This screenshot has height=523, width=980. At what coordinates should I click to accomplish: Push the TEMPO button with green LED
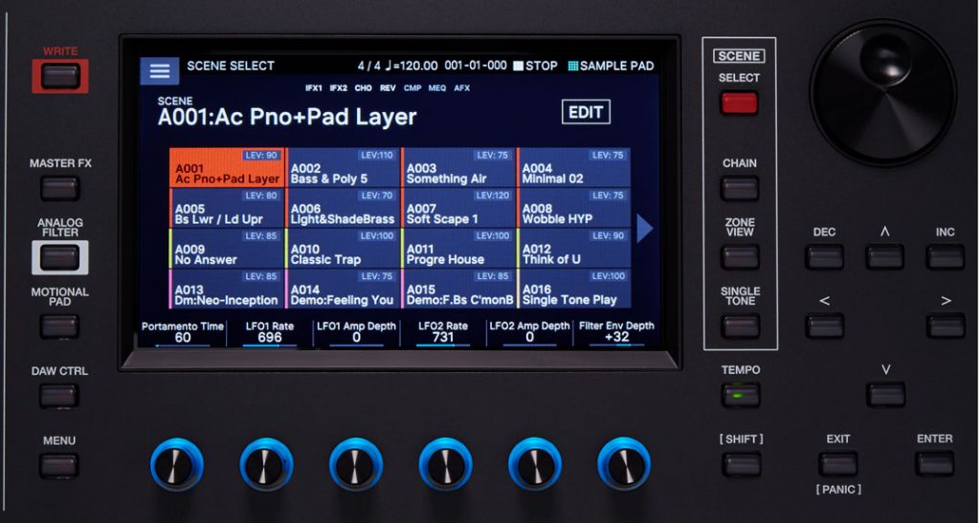(x=740, y=396)
